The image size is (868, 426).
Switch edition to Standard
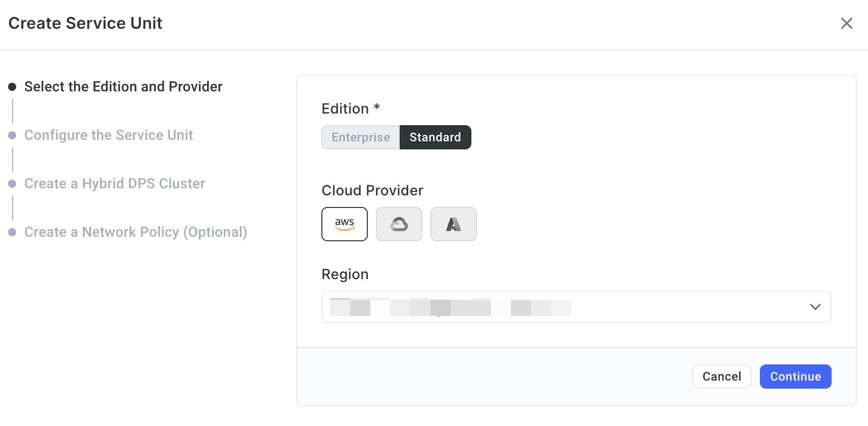coord(436,137)
